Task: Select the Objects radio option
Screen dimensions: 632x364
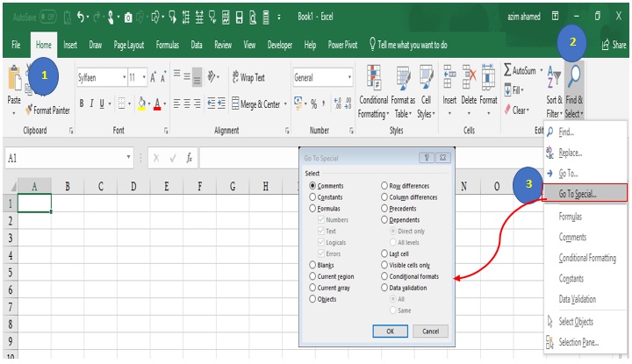Action: [x=312, y=299]
